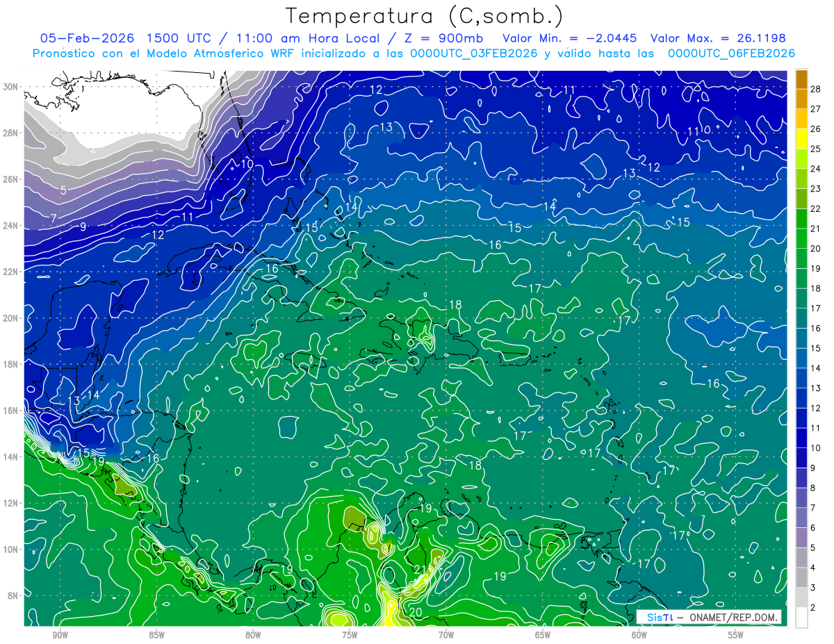Click the "1500 UTC" time text

pos(181,38)
